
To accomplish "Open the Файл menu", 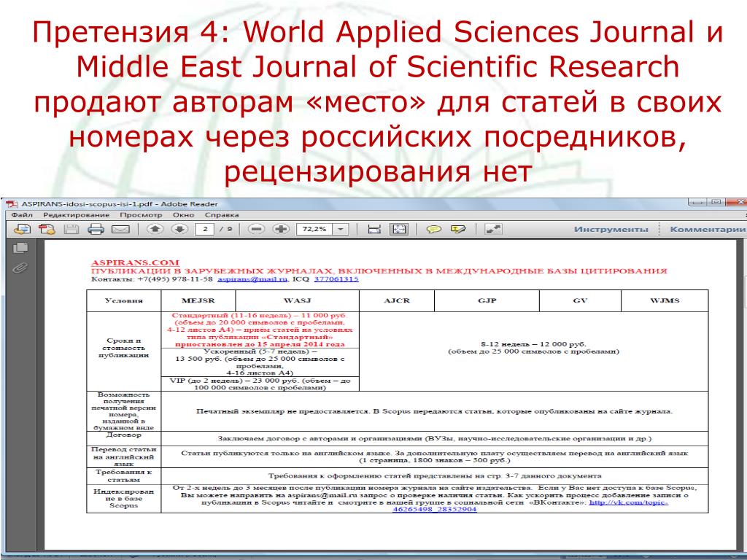I will pyautogui.click(x=22, y=215).
